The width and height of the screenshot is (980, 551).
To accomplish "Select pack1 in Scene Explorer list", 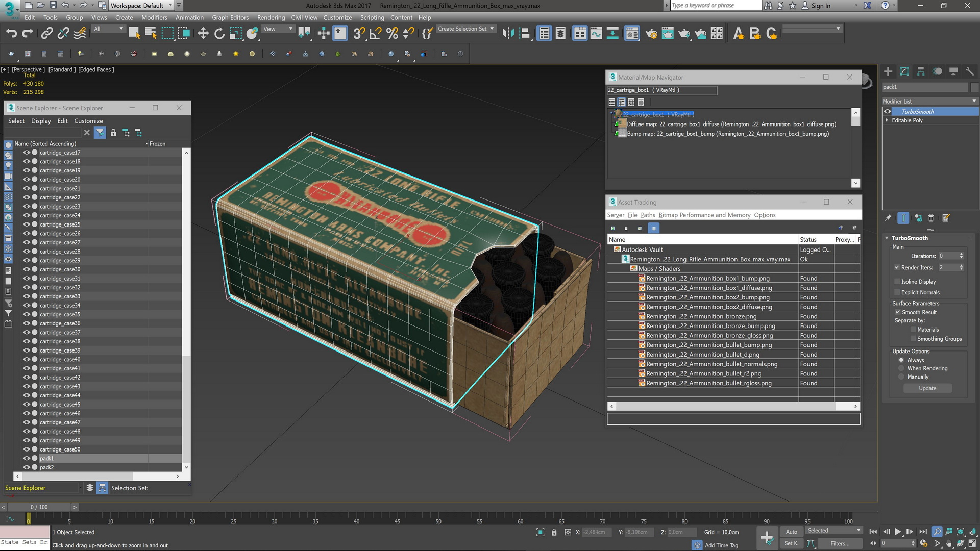I will click(46, 458).
